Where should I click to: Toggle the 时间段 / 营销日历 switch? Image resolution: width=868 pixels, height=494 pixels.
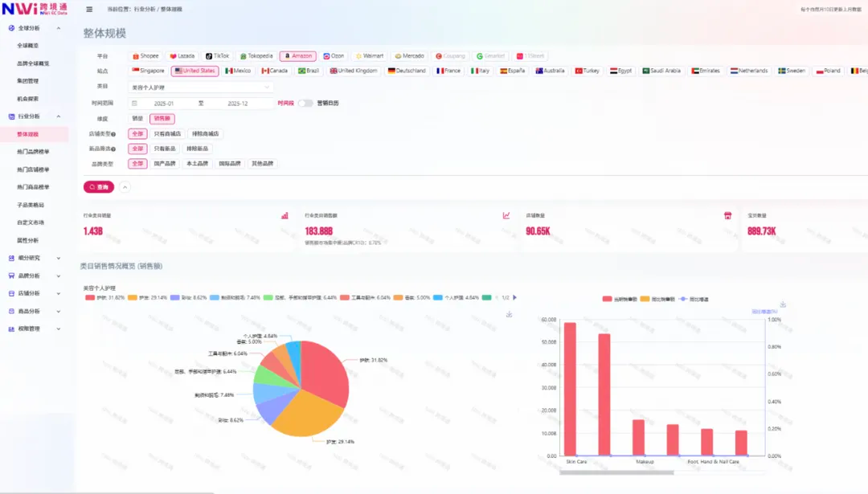click(305, 103)
